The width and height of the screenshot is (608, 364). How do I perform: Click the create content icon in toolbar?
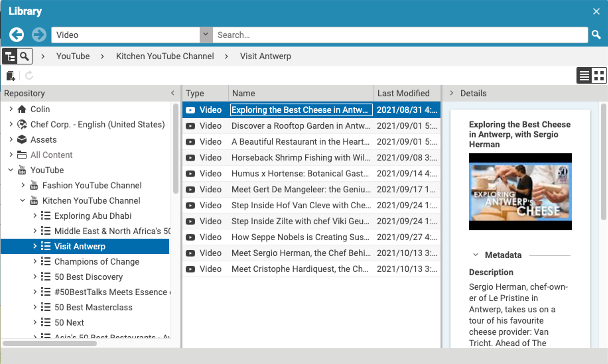click(10, 76)
